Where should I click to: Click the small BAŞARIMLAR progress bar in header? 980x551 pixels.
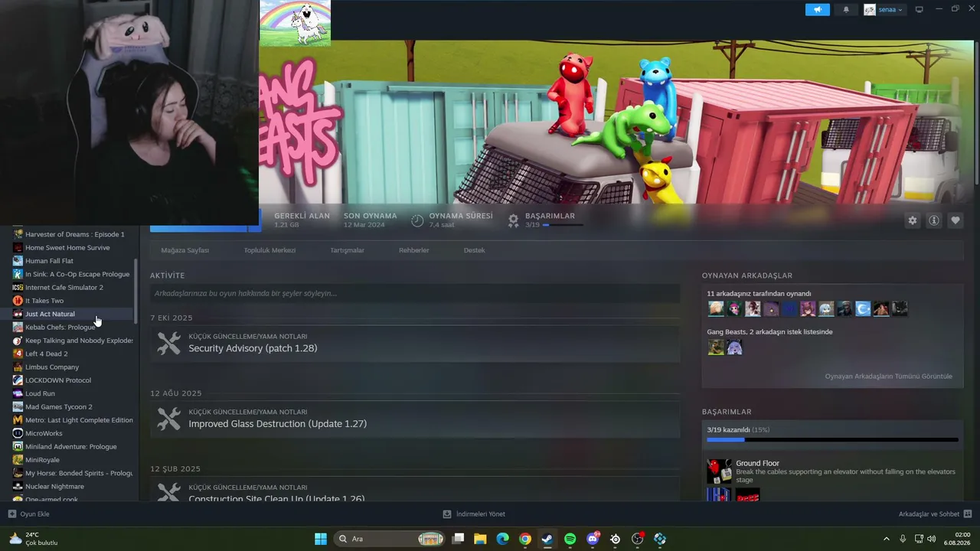pyautogui.click(x=563, y=225)
